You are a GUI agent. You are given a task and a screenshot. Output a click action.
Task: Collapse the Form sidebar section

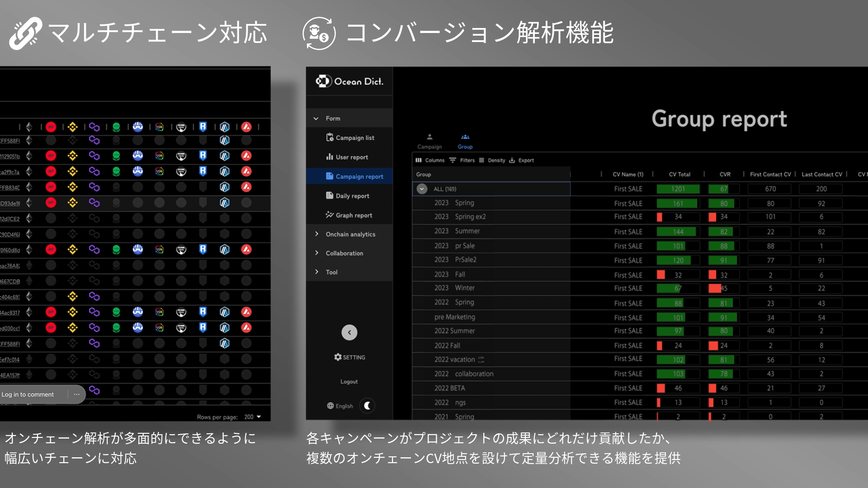pyautogui.click(x=332, y=118)
